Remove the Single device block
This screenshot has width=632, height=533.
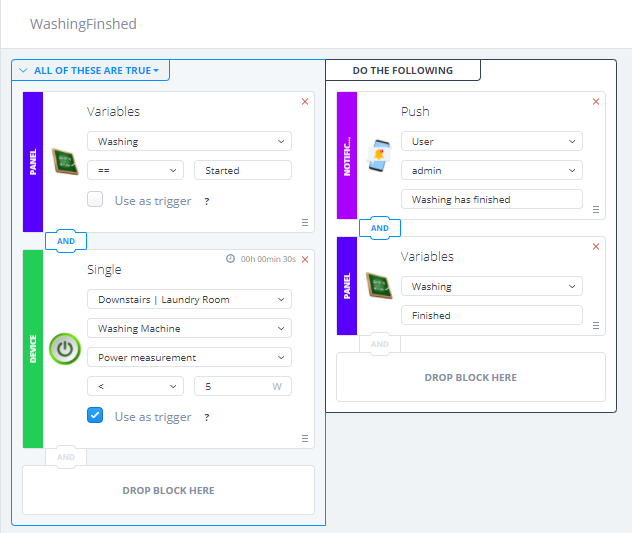(305, 259)
